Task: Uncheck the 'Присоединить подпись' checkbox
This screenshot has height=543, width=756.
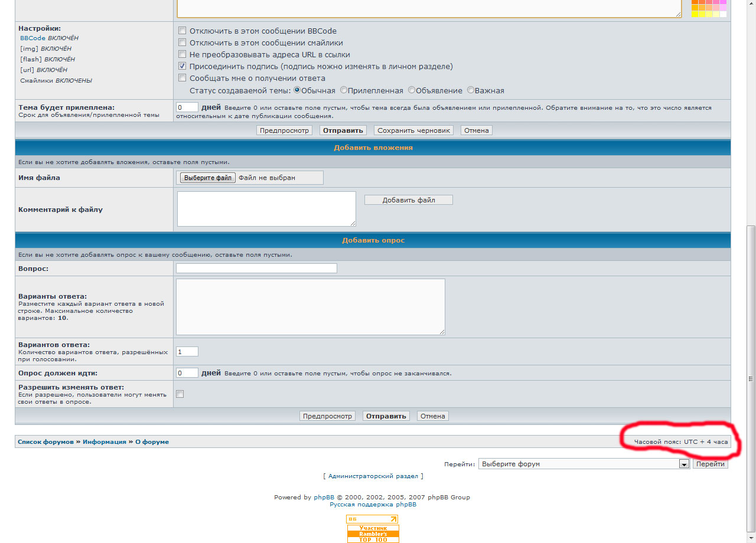Action: point(183,66)
